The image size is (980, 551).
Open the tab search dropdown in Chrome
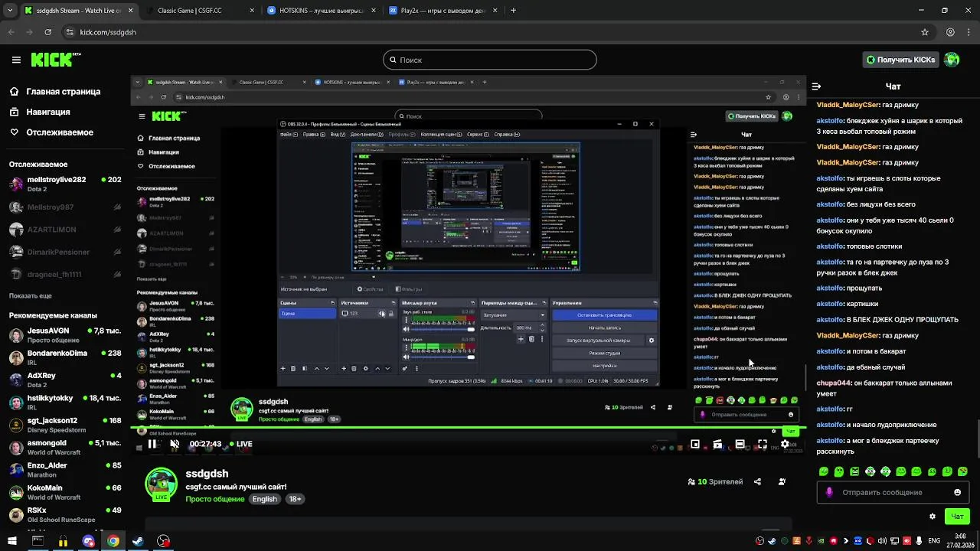point(9,11)
